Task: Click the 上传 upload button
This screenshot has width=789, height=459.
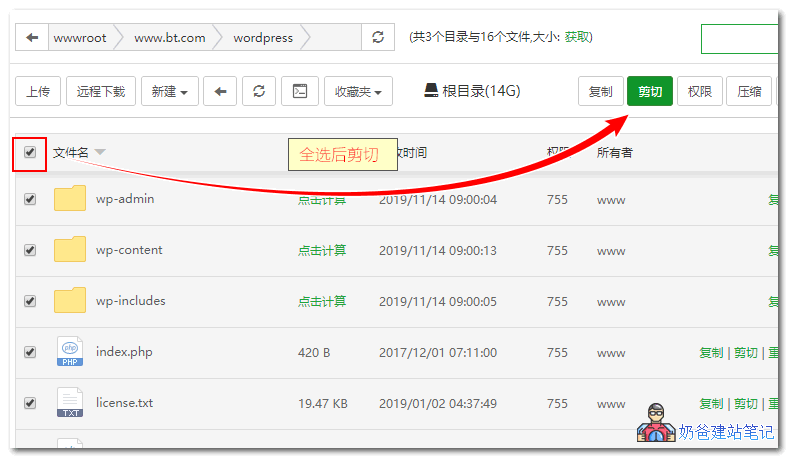Action: point(38,91)
